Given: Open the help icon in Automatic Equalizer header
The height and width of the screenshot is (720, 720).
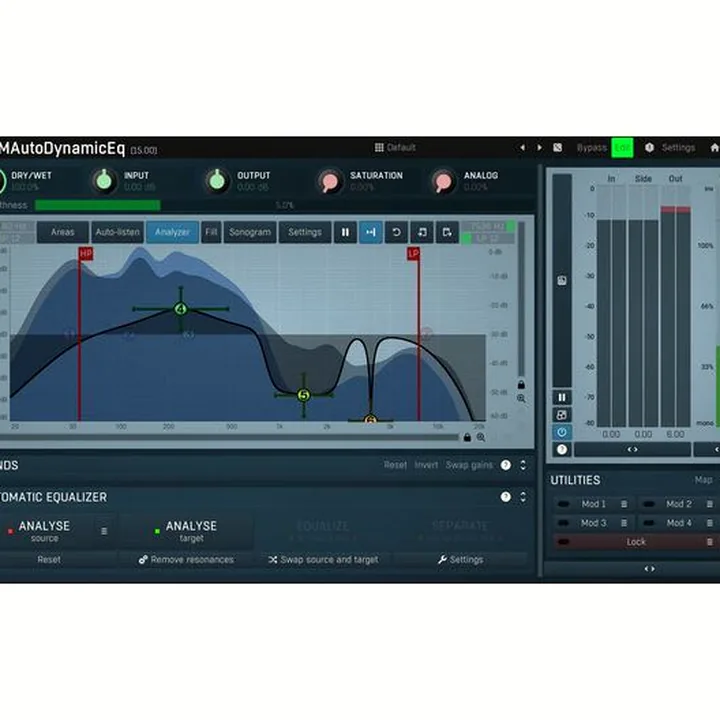Looking at the screenshot, I should click(506, 497).
